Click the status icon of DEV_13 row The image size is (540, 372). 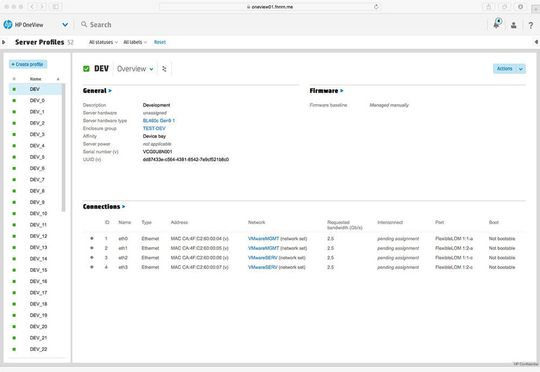coord(14,247)
